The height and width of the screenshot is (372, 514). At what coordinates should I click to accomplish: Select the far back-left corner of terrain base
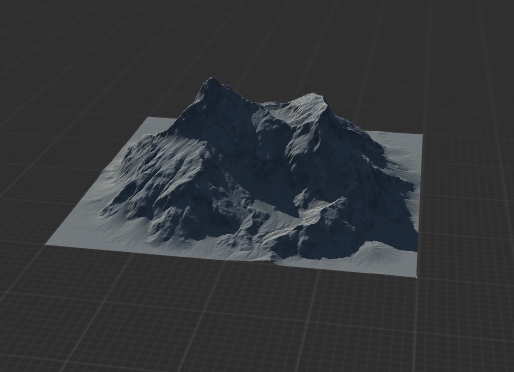point(149,118)
